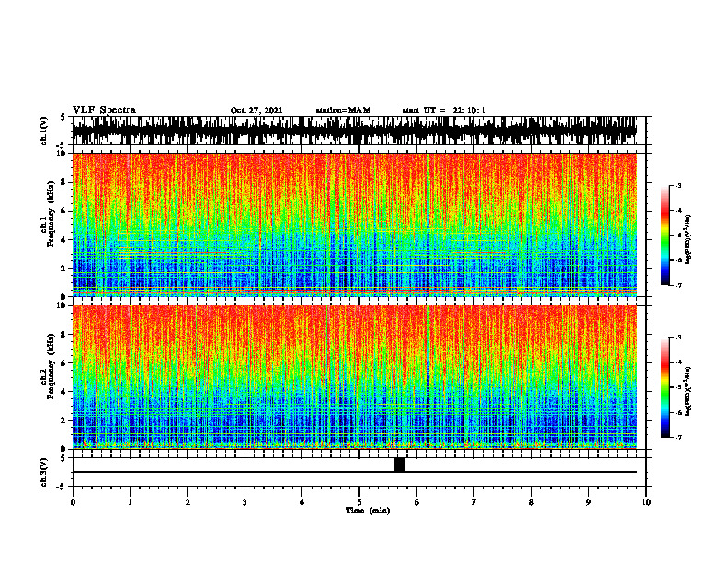Click the "-7" label on ch.1 color scale

(x=677, y=285)
